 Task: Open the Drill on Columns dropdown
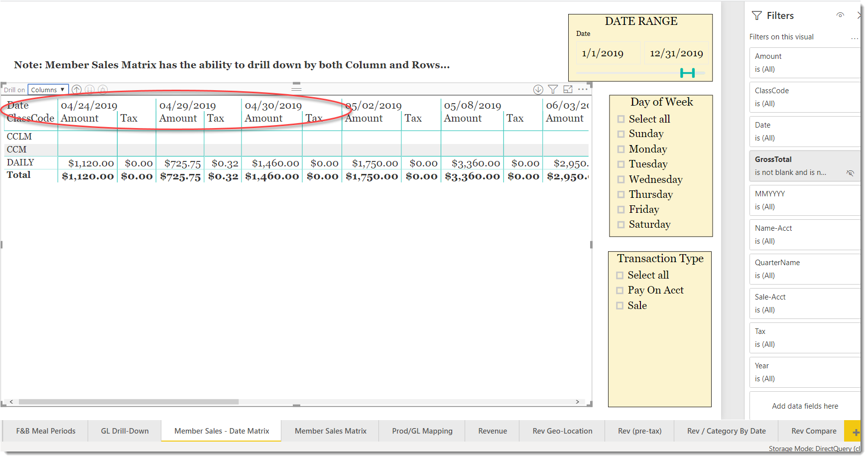tap(48, 90)
